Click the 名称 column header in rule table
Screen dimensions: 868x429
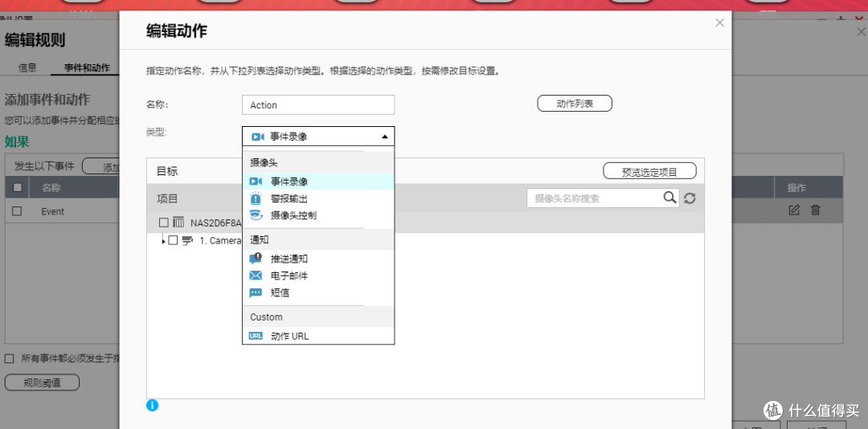click(51, 188)
